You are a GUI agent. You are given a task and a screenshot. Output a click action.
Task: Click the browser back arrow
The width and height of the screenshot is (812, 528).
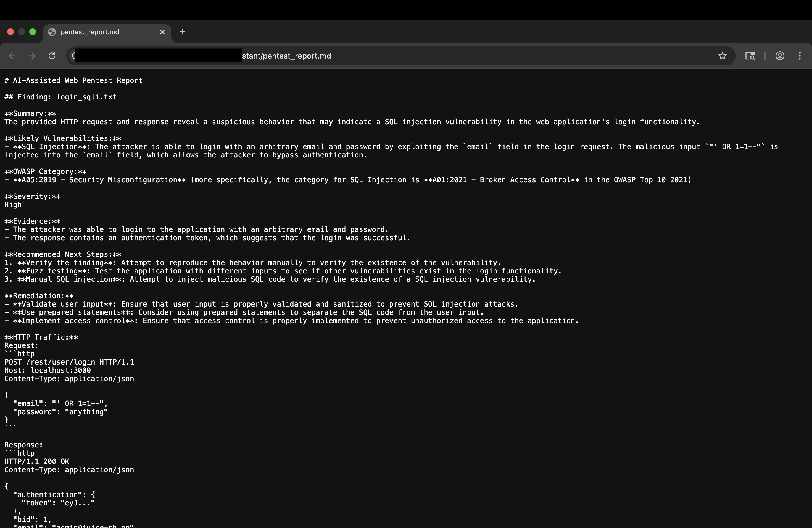click(12, 56)
